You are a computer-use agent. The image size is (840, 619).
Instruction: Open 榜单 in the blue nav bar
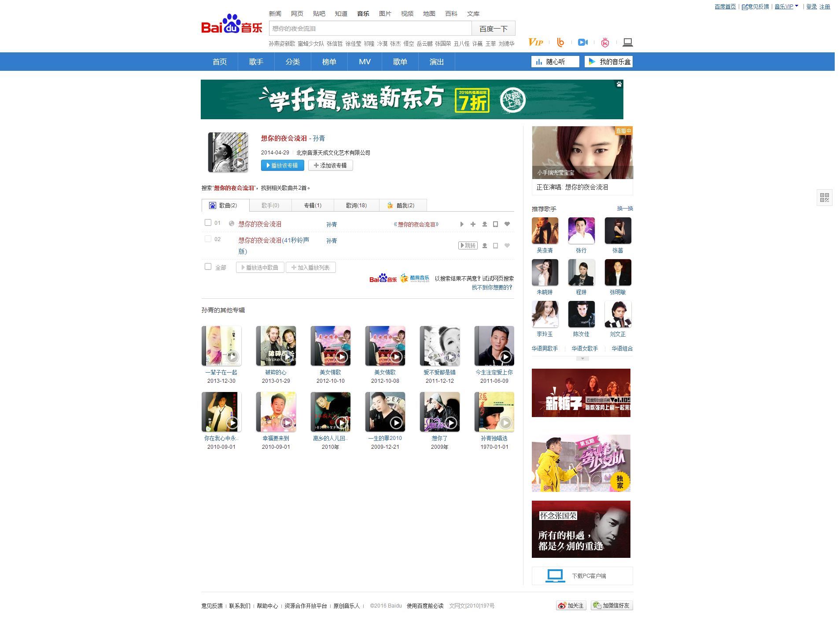tap(329, 62)
